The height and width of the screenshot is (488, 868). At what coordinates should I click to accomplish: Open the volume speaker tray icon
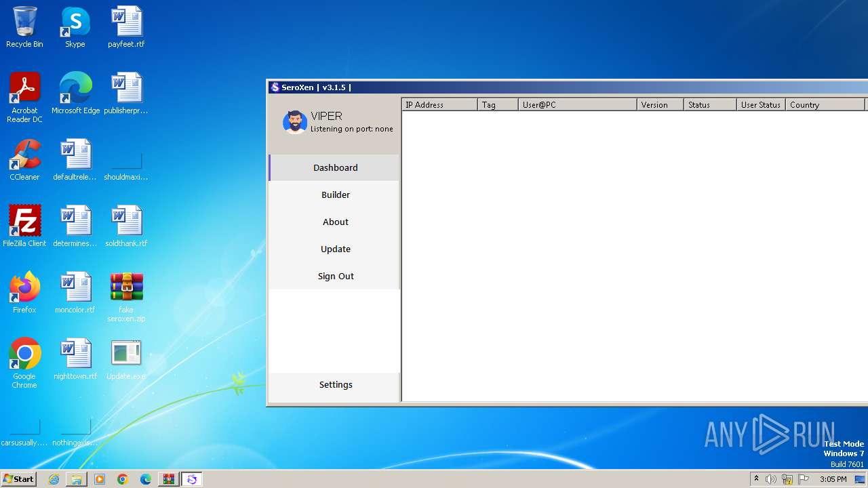point(771,479)
